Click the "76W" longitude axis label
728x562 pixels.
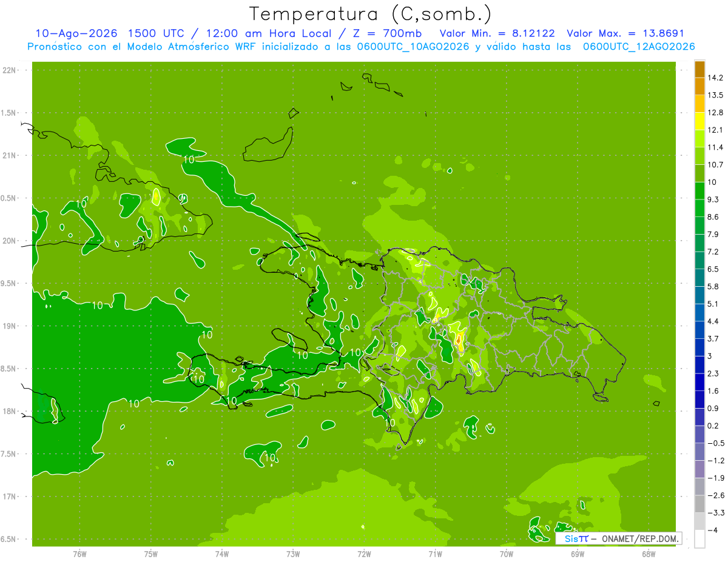[79, 554]
